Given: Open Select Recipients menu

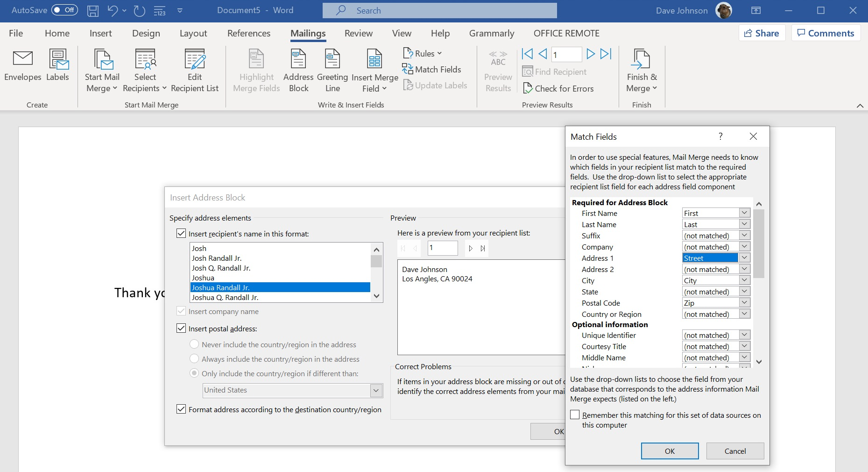Looking at the screenshot, I should (x=145, y=71).
